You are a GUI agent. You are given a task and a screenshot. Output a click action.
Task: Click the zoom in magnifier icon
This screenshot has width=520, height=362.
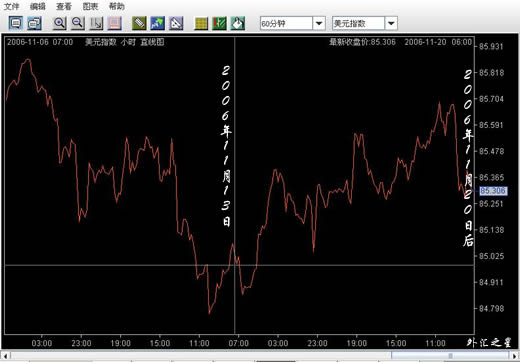[59, 23]
